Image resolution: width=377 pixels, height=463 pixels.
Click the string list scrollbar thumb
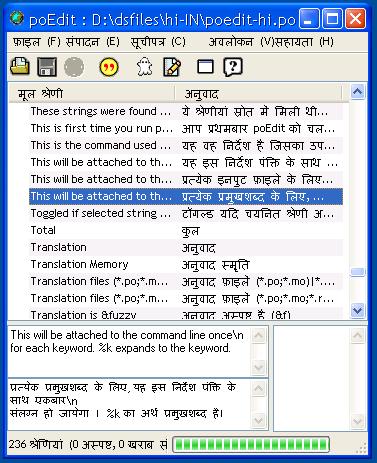point(358,272)
